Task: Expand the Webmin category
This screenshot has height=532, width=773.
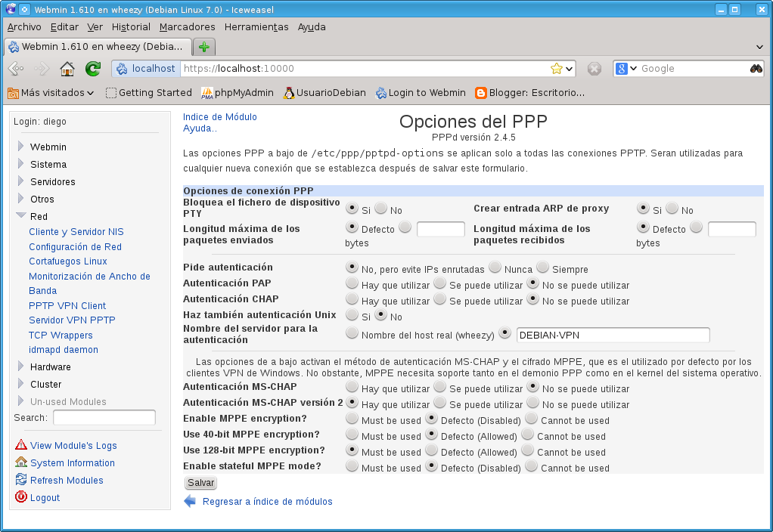Action: tap(20, 147)
